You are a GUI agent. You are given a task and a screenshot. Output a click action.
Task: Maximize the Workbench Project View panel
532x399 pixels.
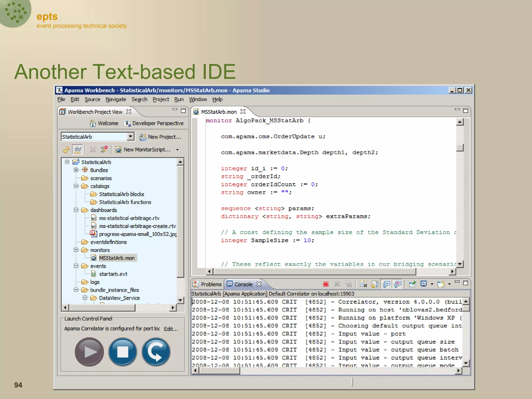tap(183, 110)
